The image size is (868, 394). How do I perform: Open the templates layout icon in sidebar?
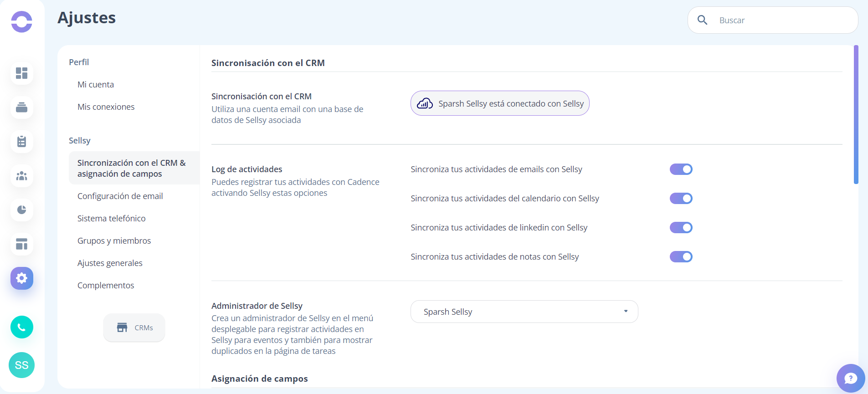click(21, 244)
